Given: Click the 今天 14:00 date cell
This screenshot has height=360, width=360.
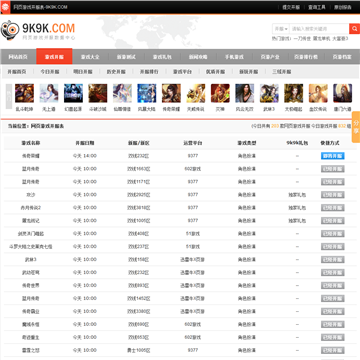Looking at the screenshot, I should 85,156.
